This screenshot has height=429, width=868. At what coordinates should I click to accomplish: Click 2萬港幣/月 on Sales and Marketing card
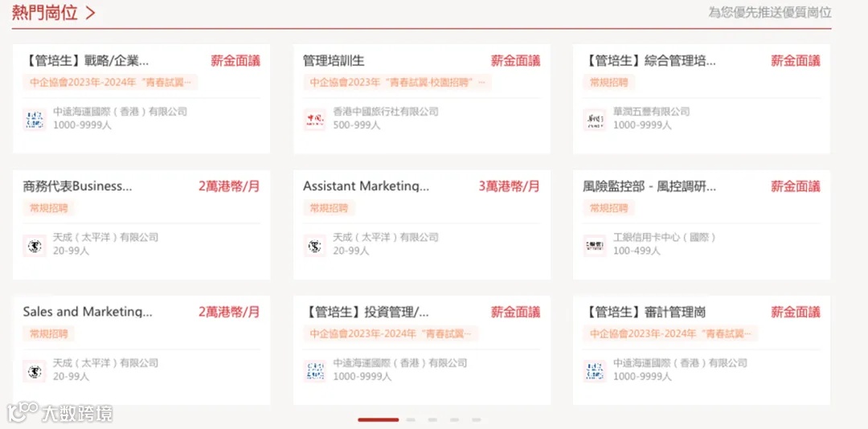[x=229, y=313]
